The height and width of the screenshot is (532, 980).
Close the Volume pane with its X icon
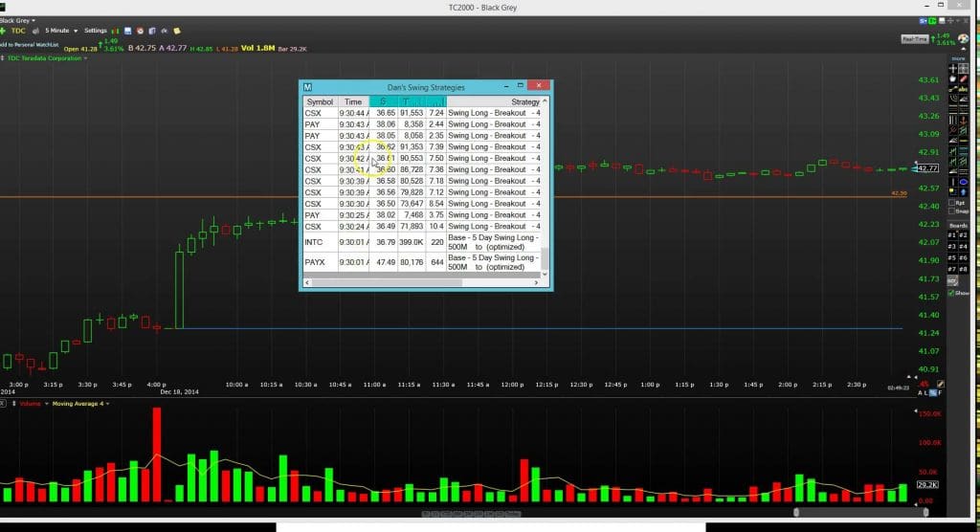click(x=2, y=403)
